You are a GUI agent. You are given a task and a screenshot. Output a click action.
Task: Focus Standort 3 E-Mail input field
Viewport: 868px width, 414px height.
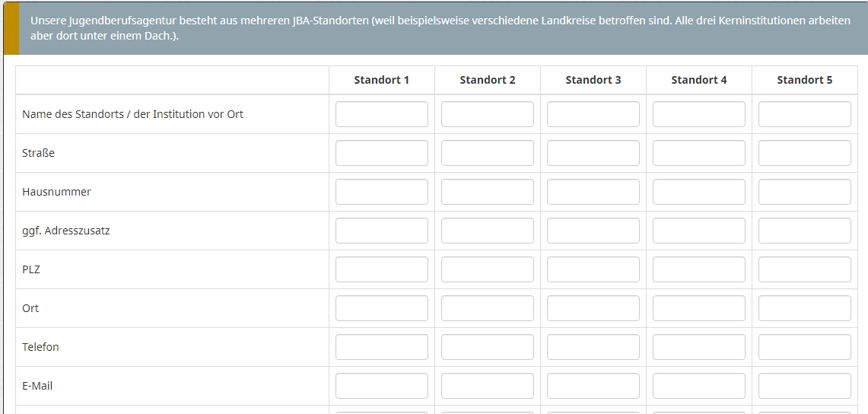[x=593, y=386]
